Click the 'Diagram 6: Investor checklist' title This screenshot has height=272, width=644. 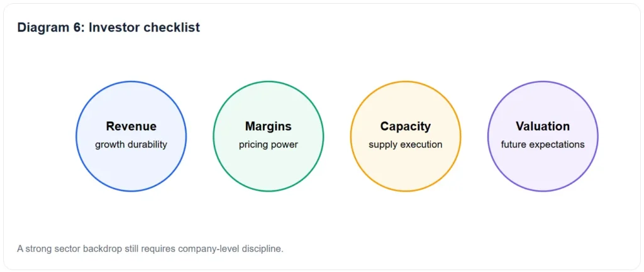108,28
